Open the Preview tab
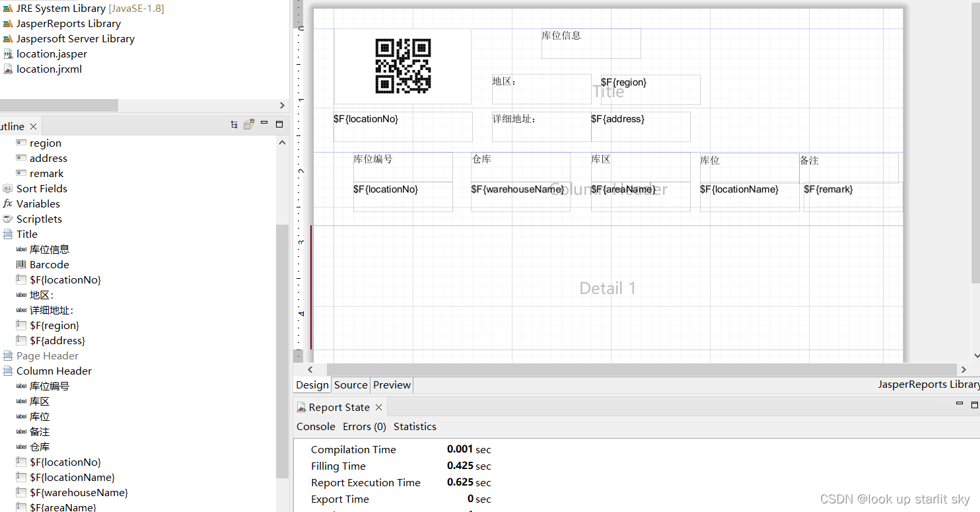This screenshot has width=980, height=512. (391, 384)
